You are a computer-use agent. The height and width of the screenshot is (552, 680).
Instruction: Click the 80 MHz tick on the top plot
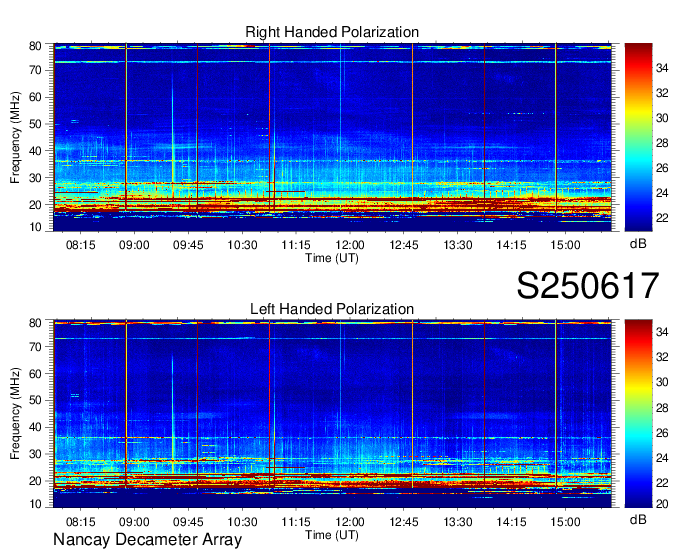point(35,46)
